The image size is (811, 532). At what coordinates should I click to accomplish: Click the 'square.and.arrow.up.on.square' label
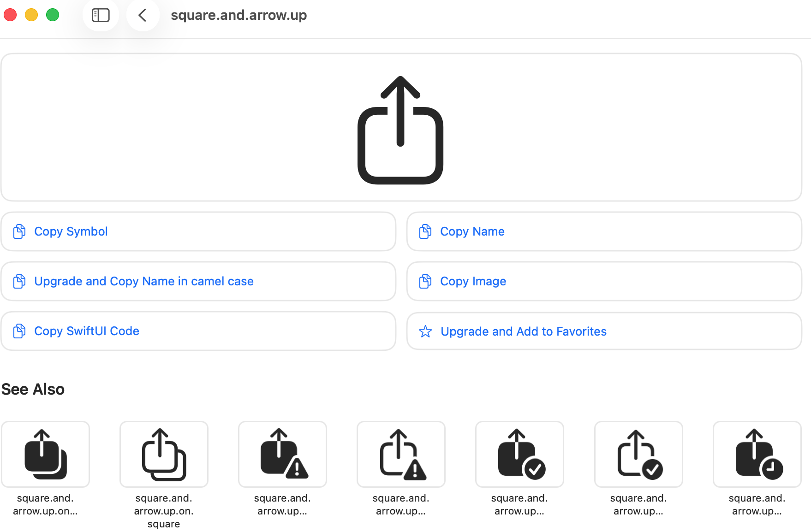pos(164,511)
